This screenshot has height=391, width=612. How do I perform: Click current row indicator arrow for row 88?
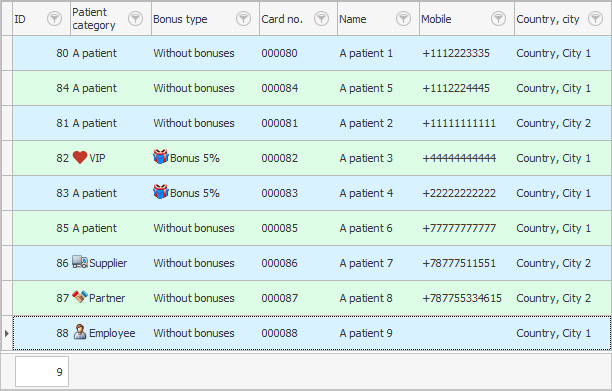pyautogui.click(x=7, y=333)
